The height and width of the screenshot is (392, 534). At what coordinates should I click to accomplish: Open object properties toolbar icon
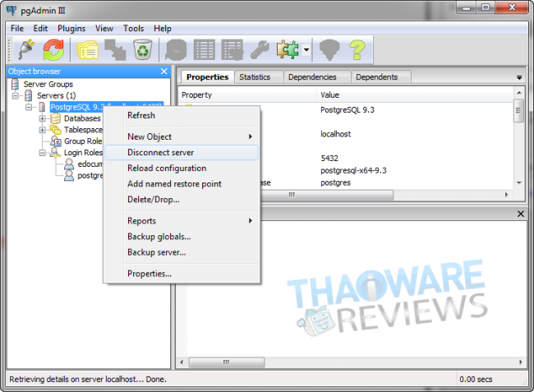(88, 50)
